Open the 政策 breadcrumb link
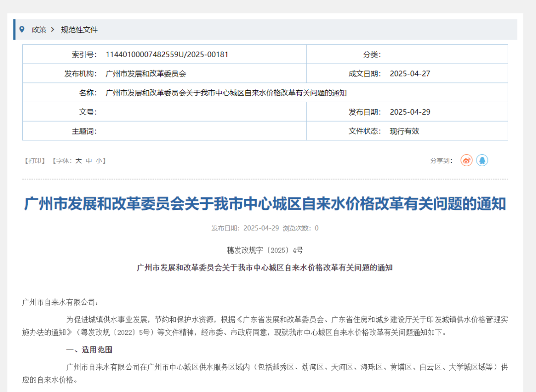This screenshot has height=392, width=536. [x=39, y=30]
